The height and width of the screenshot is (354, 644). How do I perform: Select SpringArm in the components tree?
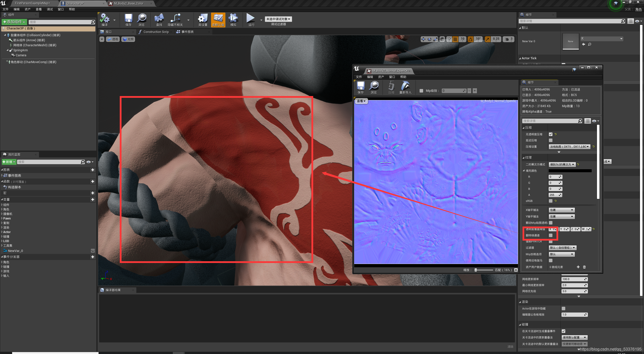(x=20, y=50)
